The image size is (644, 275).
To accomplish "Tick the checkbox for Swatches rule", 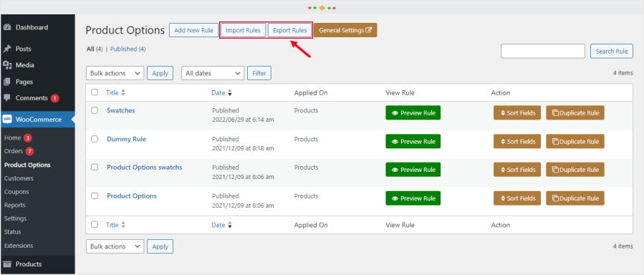I will [x=95, y=110].
